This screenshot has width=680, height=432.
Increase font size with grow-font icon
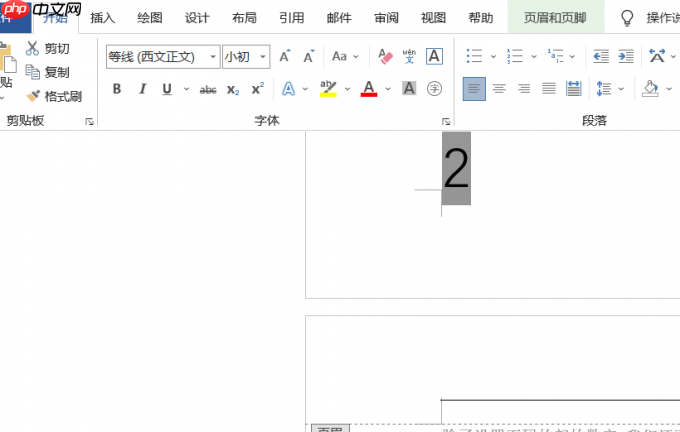[285, 56]
